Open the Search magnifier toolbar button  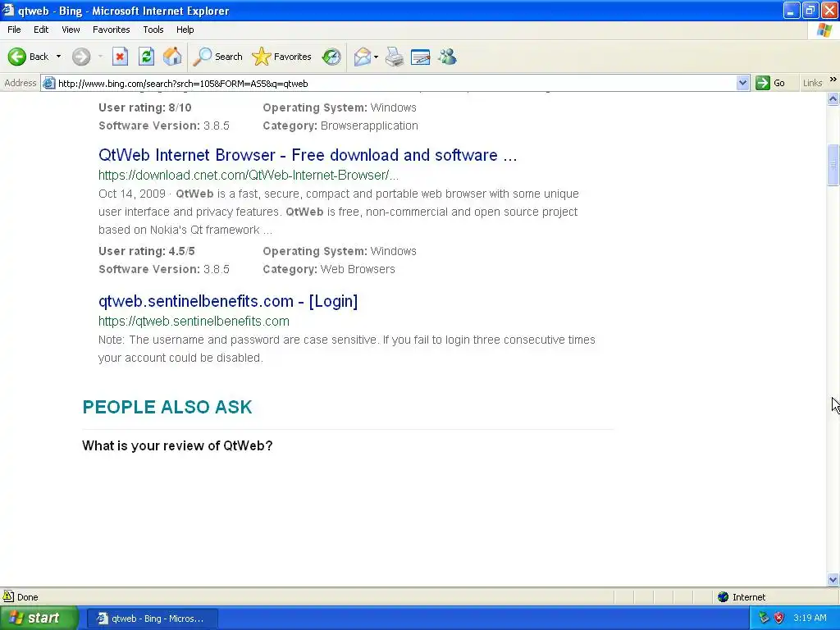[217, 57]
